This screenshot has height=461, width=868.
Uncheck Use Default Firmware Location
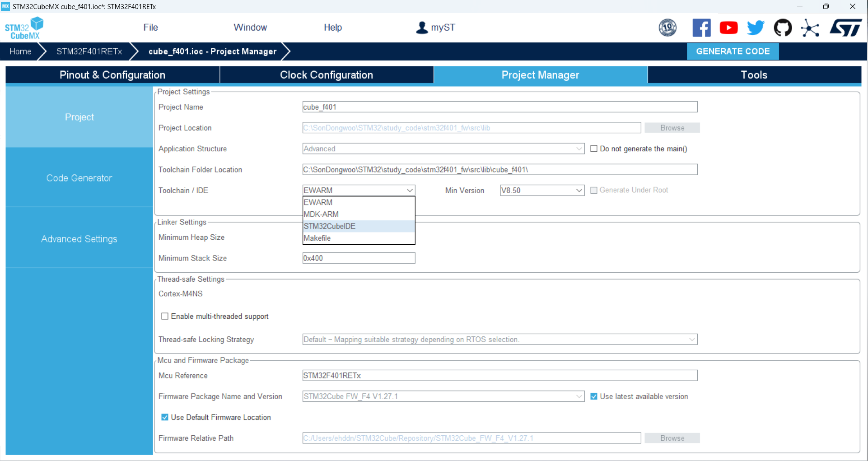[165, 417]
